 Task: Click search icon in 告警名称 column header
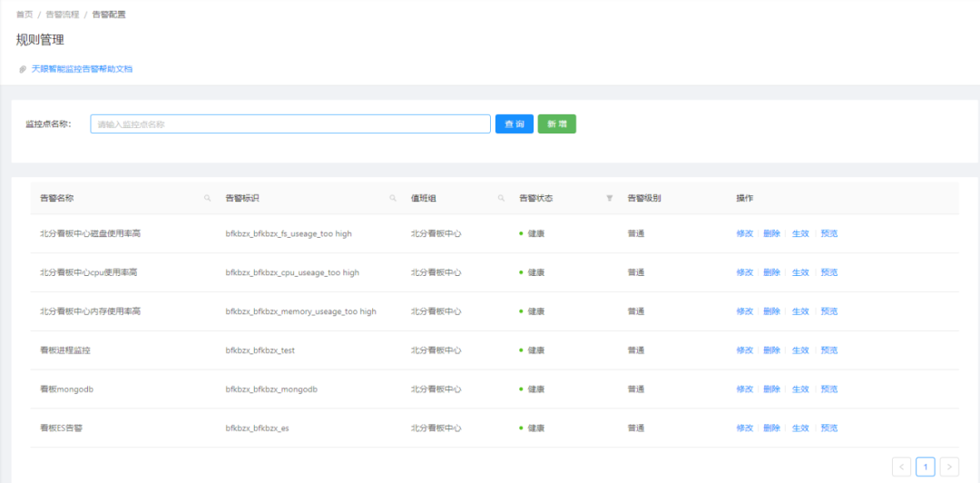coord(208,198)
